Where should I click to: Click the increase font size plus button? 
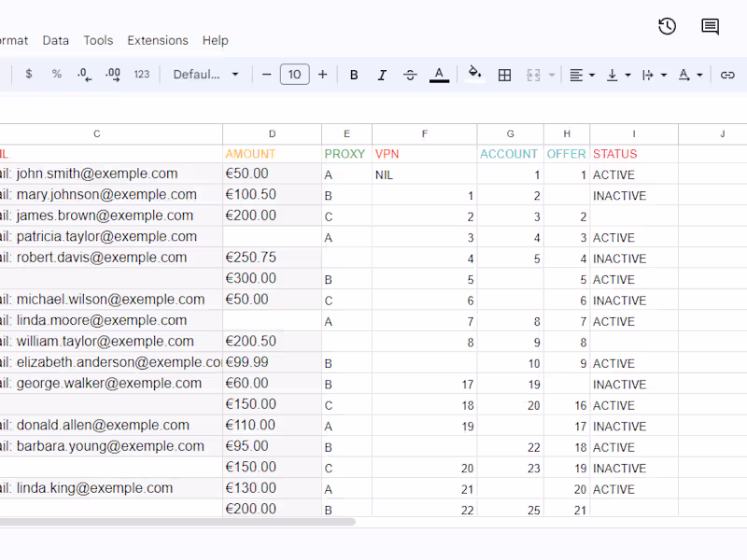pos(323,75)
